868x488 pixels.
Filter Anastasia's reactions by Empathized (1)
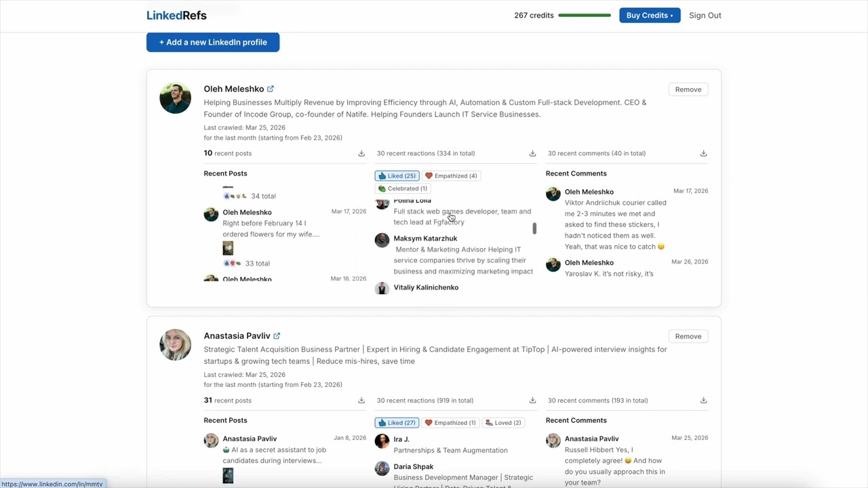(x=450, y=422)
